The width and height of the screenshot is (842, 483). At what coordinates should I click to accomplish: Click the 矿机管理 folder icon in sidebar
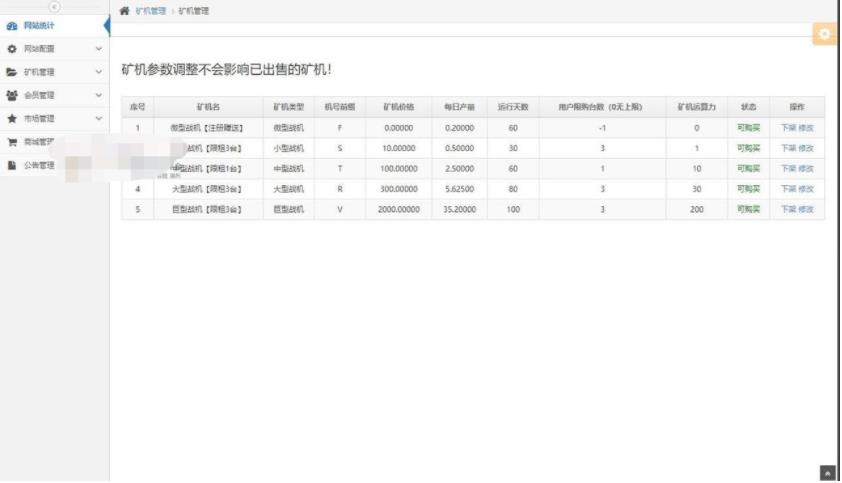[11, 72]
